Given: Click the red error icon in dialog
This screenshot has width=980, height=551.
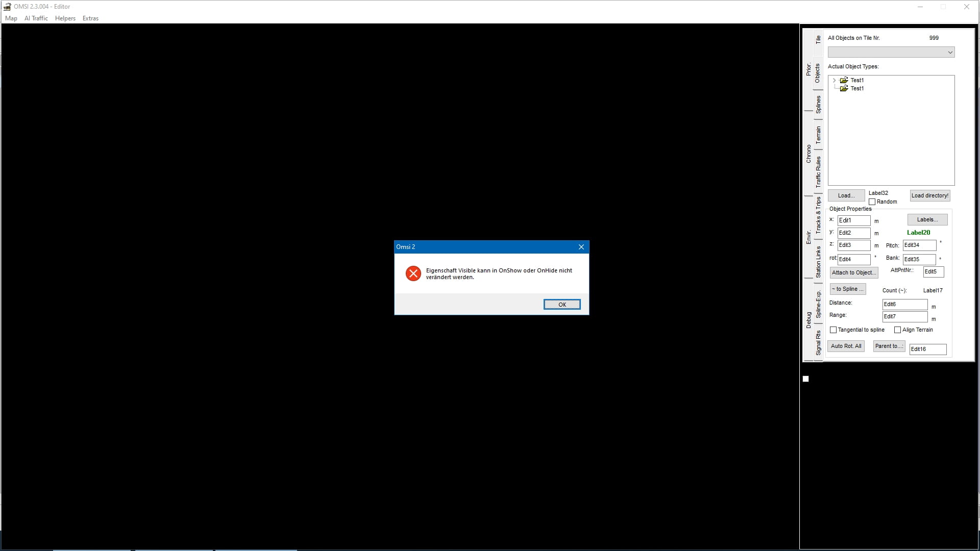Looking at the screenshot, I should [413, 273].
